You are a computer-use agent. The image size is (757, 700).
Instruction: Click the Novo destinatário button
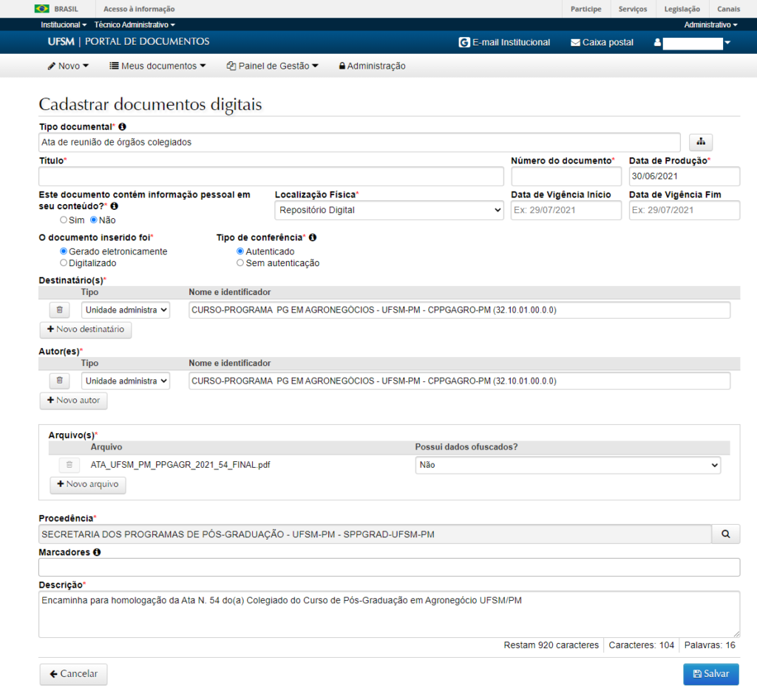pos(86,330)
